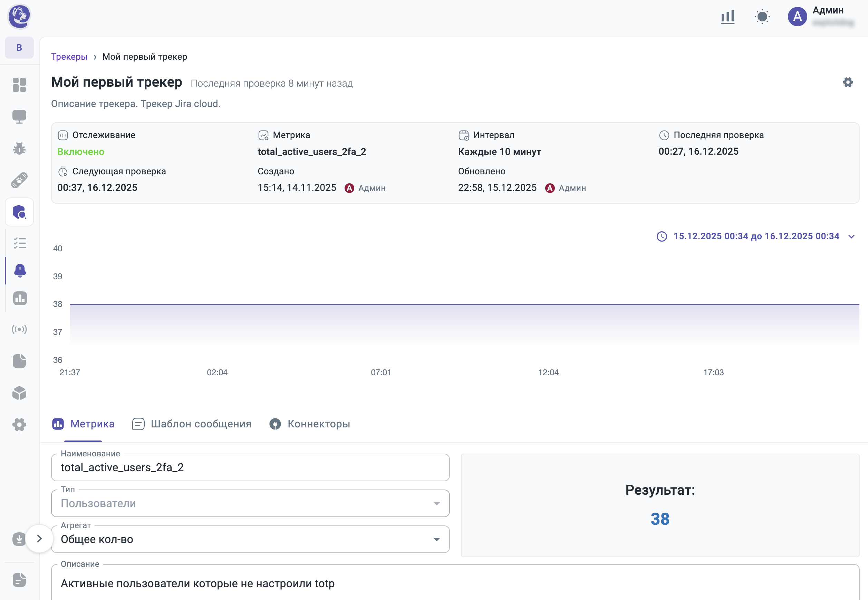
Task: Click the Наименование input field
Action: (250, 467)
